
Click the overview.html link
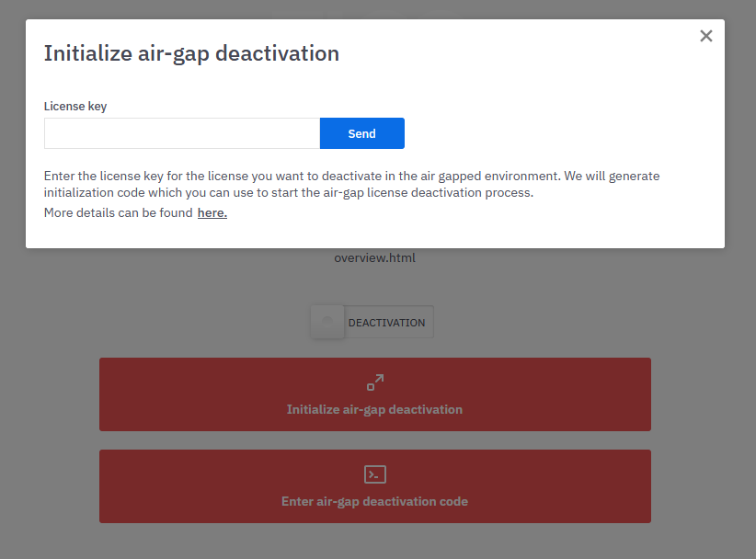374,257
